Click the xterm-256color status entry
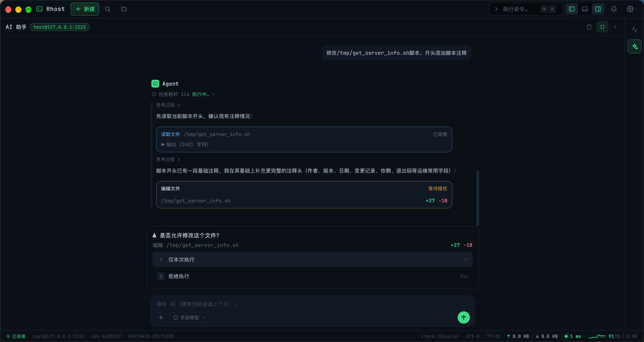 pyautogui.click(x=440, y=336)
